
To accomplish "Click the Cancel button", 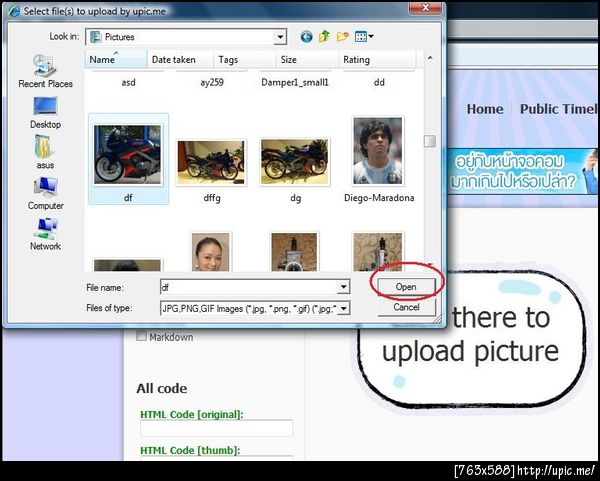I will click(x=406, y=307).
